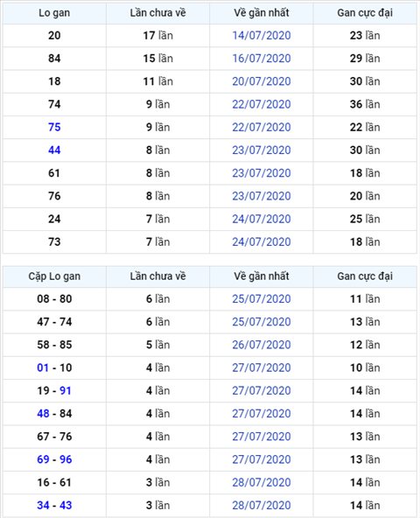Click the blue number 44 in Lo gan column
This screenshot has width=420, height=518.
click(54, 150)
